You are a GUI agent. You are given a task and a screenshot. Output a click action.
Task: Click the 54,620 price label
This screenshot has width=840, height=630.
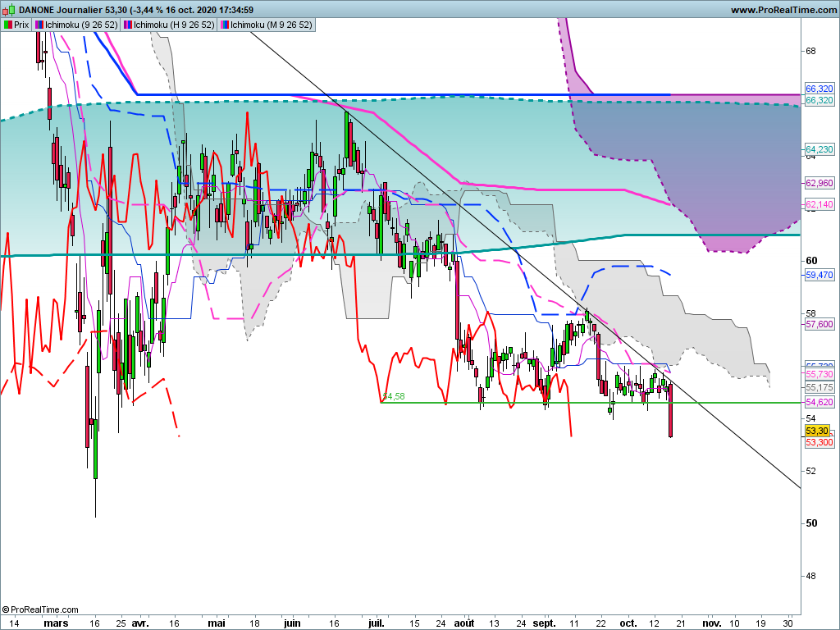click(x=819, y=402)
